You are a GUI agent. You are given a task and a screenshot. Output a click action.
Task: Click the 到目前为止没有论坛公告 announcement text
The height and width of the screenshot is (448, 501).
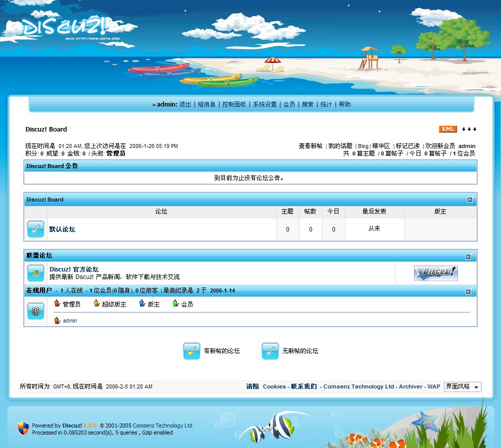click(248, 177)
